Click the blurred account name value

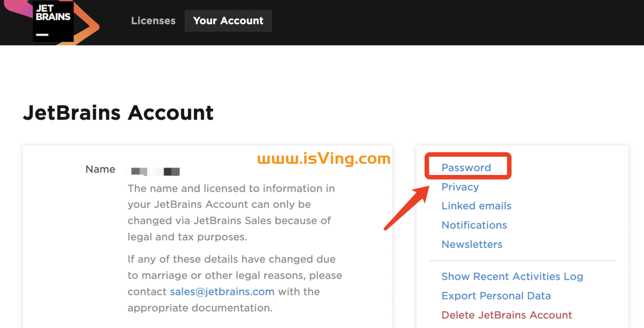(x=155, y=172)
